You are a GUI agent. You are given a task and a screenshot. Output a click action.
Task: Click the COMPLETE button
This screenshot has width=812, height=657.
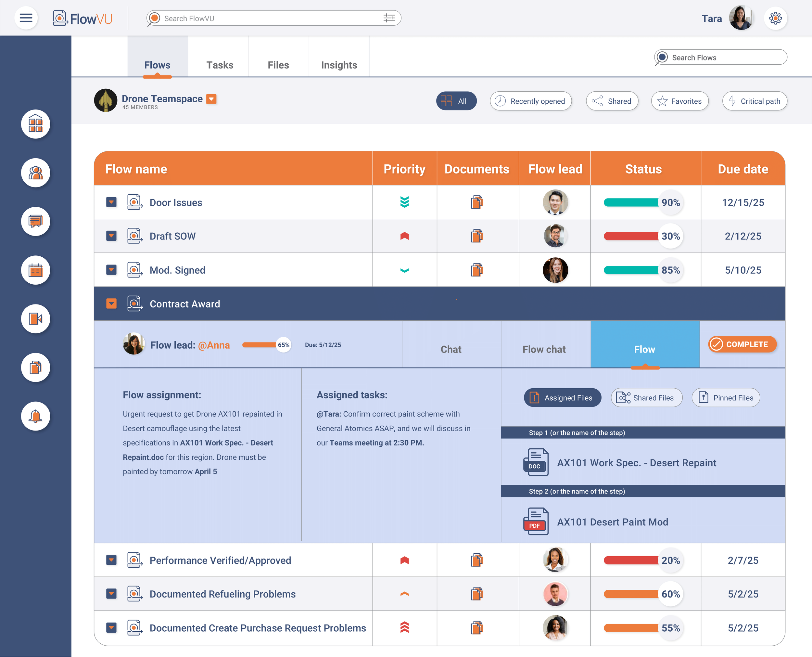[742, 344]
